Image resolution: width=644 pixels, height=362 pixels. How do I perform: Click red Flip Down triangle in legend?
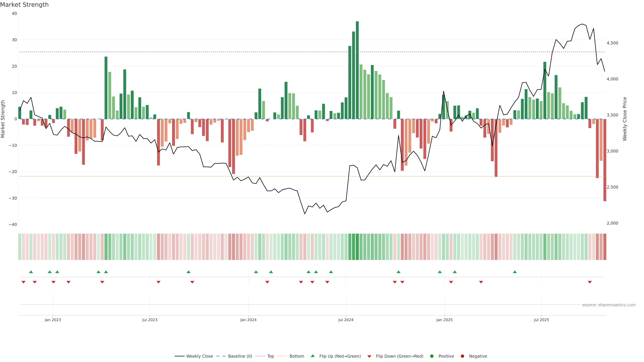(369, 356)
